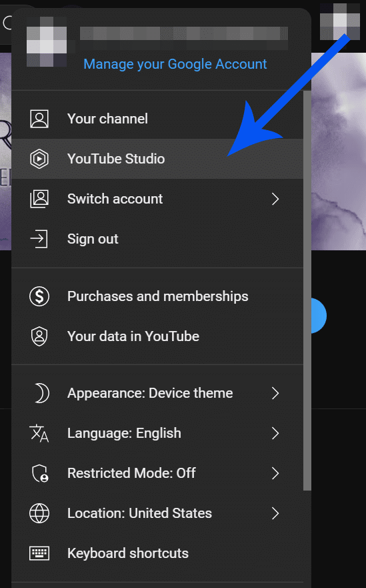The image size is (366, 588).
Task: Open Your channel
Action: click(157, 119)
